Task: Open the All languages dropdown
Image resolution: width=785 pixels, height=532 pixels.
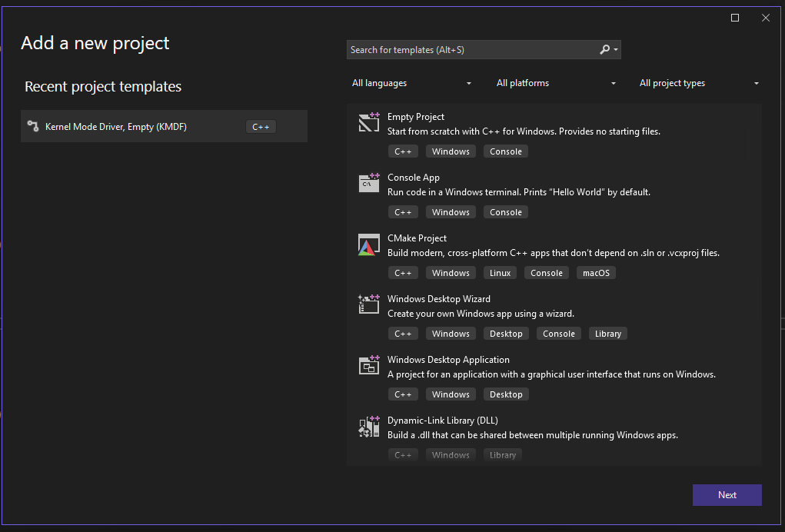Action: [x=411, y=83]
